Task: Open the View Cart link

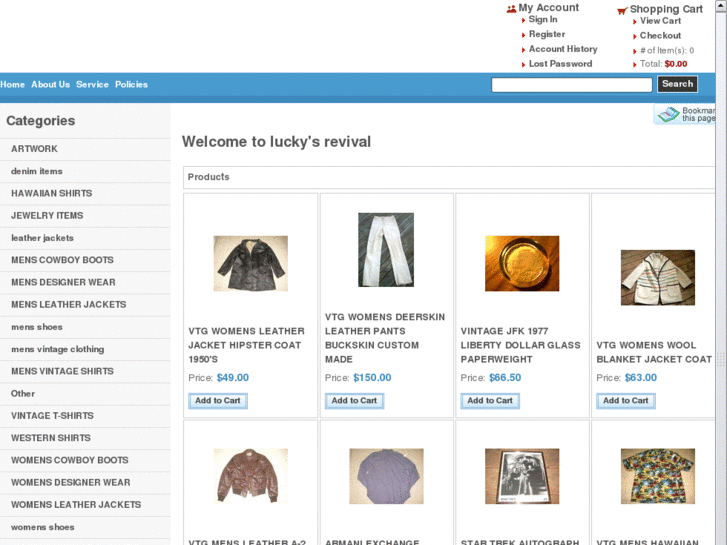Action: click(660, 21)
